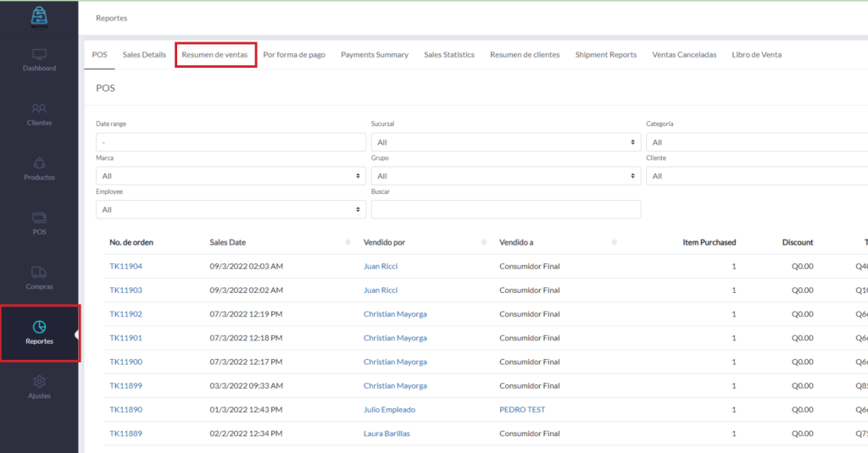Click the Date range input field
Image resolution: width=868 pixels, height=453 pixels.
click(231, 142)
